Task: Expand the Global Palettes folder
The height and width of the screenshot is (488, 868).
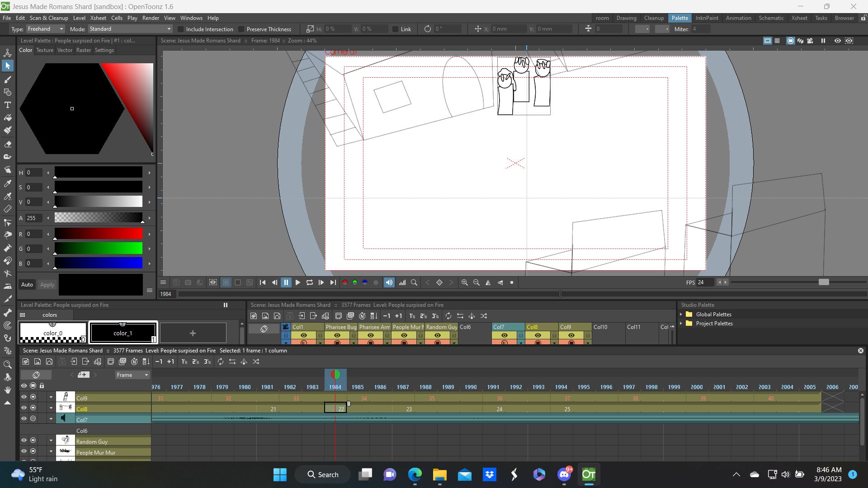Action: click(x=682, y=314)
